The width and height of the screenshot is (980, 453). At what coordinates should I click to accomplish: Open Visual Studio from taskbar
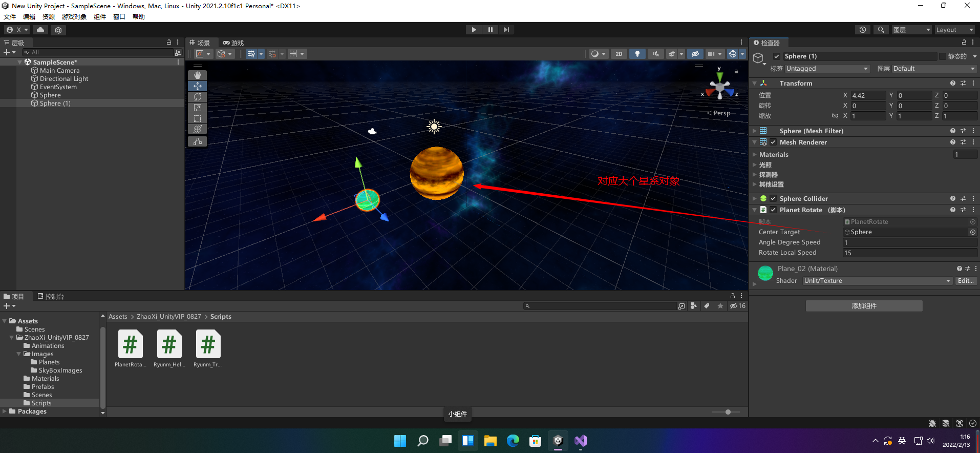(580, 441)
